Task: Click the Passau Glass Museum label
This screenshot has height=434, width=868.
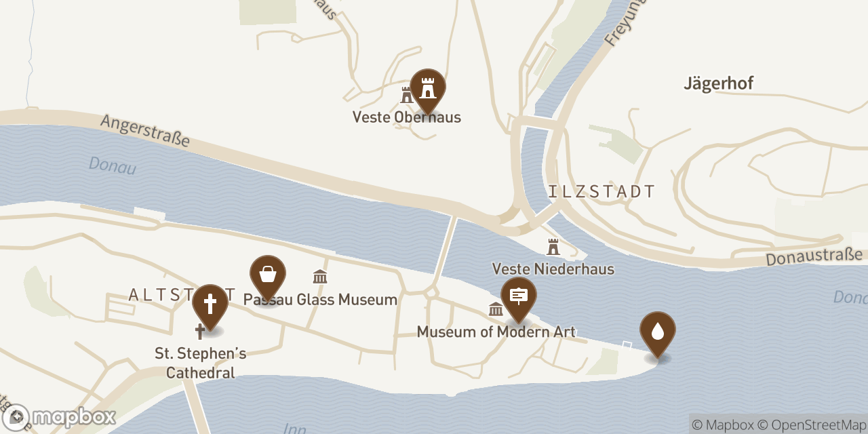Action: click(x=319, y=299)
